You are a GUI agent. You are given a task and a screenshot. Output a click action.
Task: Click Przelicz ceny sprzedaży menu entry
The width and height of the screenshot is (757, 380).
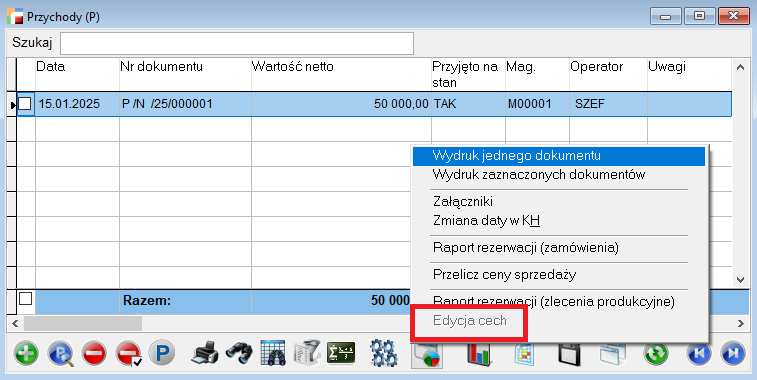[505, 274]
